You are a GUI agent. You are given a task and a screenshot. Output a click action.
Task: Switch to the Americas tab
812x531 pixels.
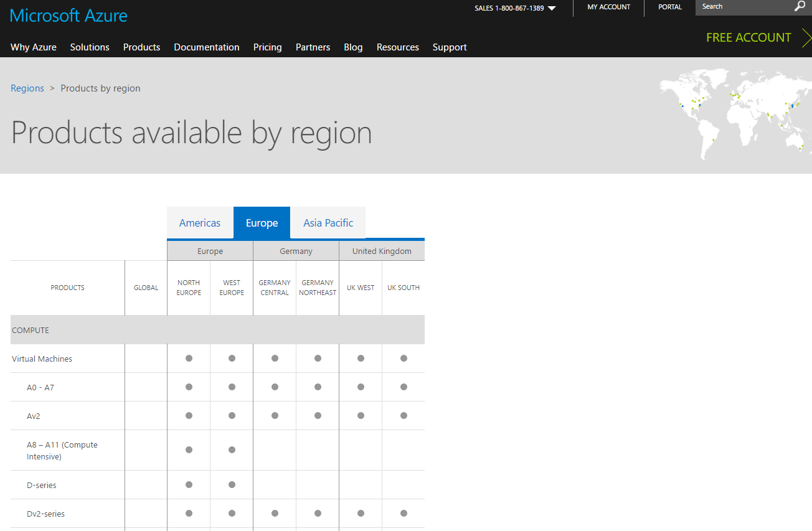pos(200,222)
